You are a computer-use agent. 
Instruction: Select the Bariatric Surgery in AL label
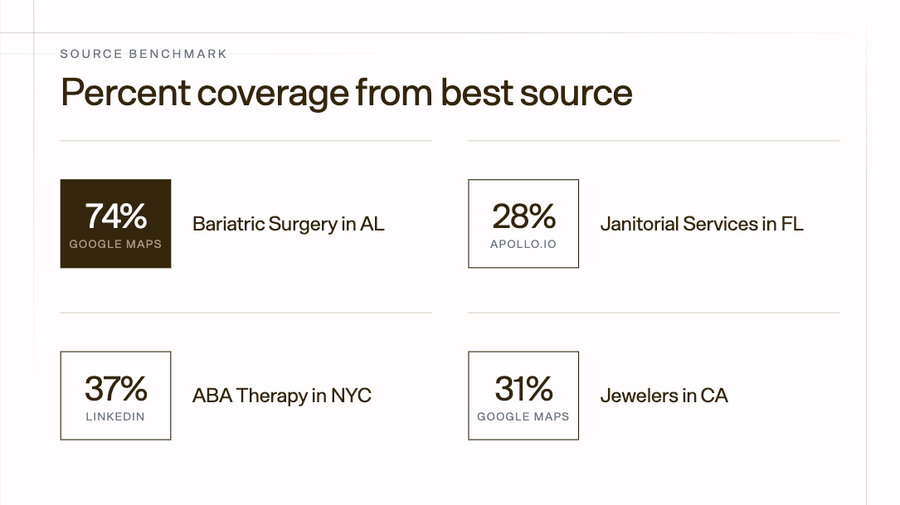[x=288, y=224]
